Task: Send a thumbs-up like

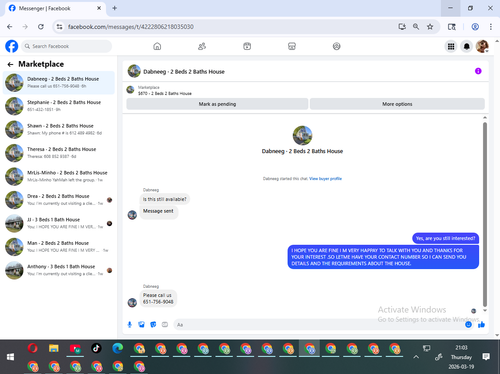Action: click(481, 324)
